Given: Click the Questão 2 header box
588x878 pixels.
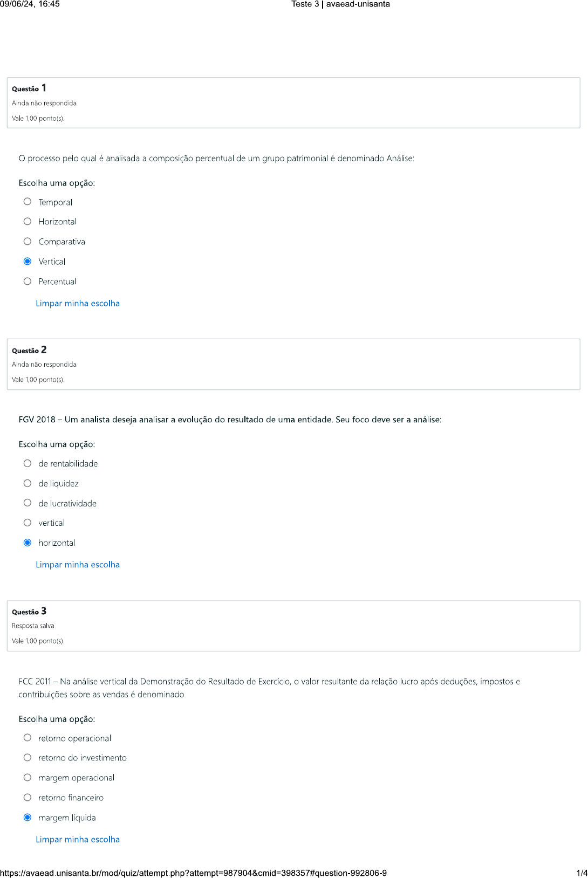Looking at the screenshot, I should coord(293,364).
